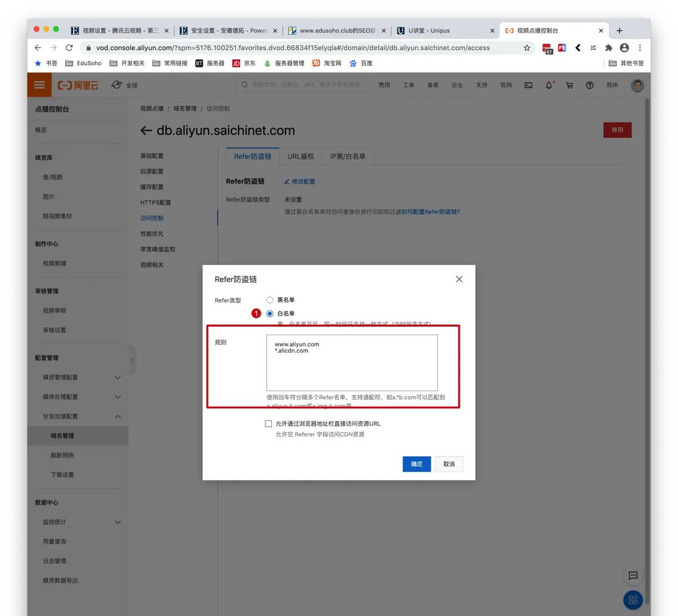This screenshot has height=616, width=678.
Task: Click the 确定 button in the dialog
Action: (417, 464)
